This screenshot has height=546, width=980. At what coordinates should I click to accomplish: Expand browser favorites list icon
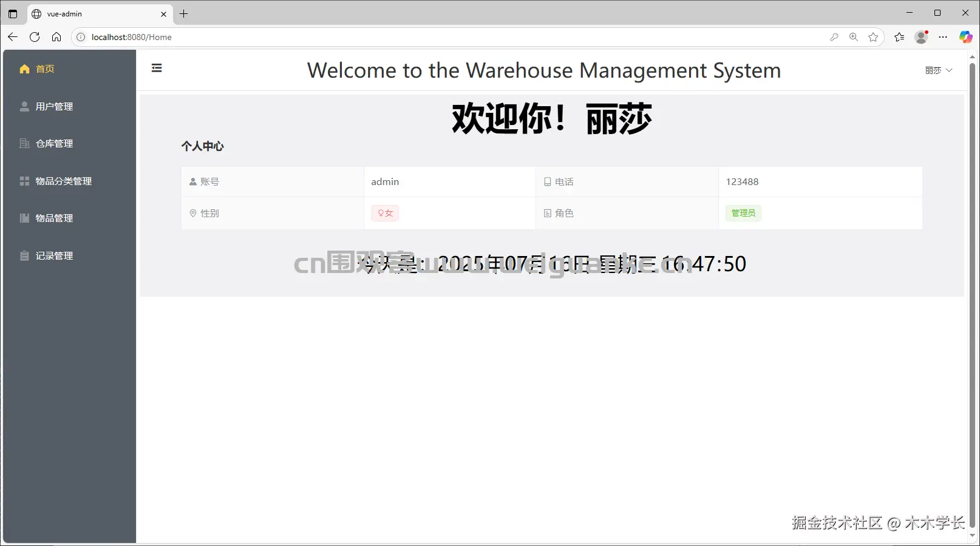[899, 37]
